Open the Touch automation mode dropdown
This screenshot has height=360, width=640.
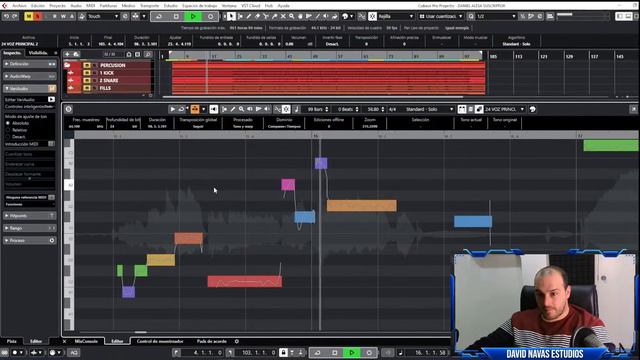(103, 16)
